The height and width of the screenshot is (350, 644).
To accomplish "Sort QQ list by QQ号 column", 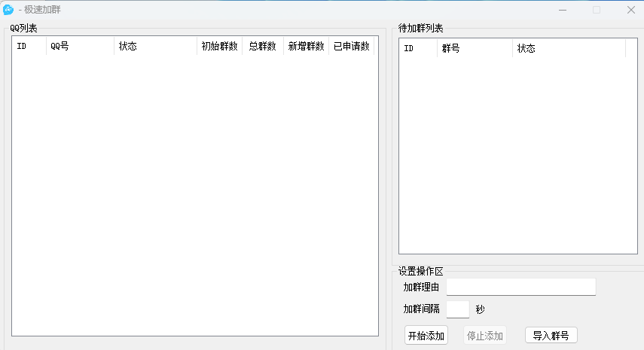I will 79,47.
